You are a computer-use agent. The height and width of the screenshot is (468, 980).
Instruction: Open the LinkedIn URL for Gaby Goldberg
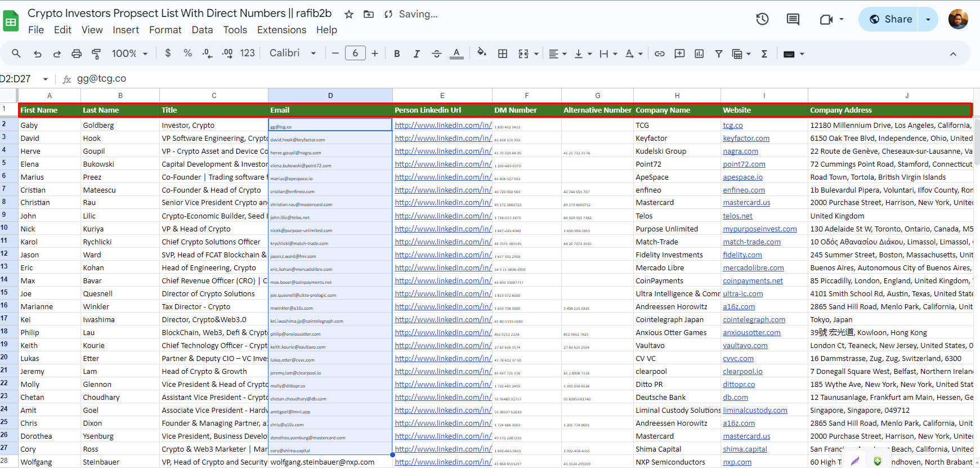pyautogui.click(x=443, y=125)
